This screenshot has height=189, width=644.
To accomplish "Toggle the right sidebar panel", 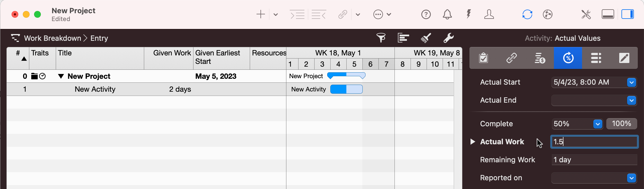I will pos(627,14).
